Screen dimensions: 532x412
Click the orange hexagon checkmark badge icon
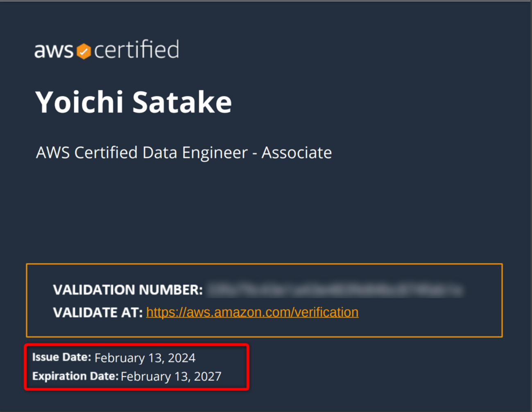84,51
